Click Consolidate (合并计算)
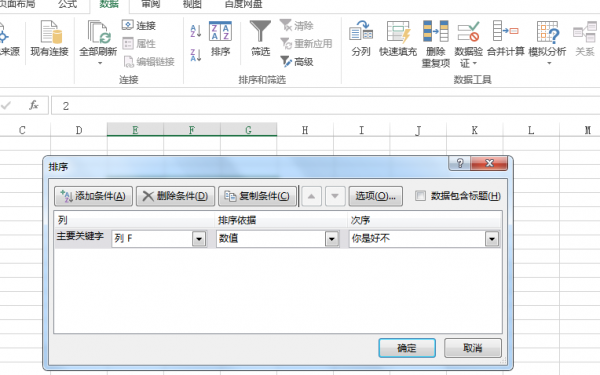Image resolution: width=600 pixels, height=375 pixels. 505,38
